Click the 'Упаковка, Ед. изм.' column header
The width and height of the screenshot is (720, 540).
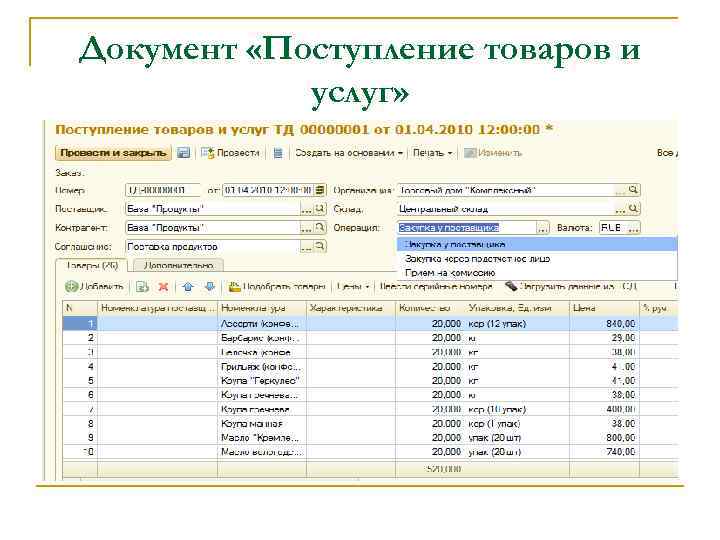pyautogui.click(x=517, y=308)
